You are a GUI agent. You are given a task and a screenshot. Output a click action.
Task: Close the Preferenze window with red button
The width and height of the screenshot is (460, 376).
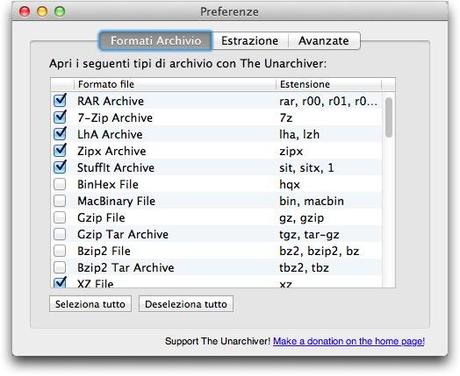click(x=24, y=12)
